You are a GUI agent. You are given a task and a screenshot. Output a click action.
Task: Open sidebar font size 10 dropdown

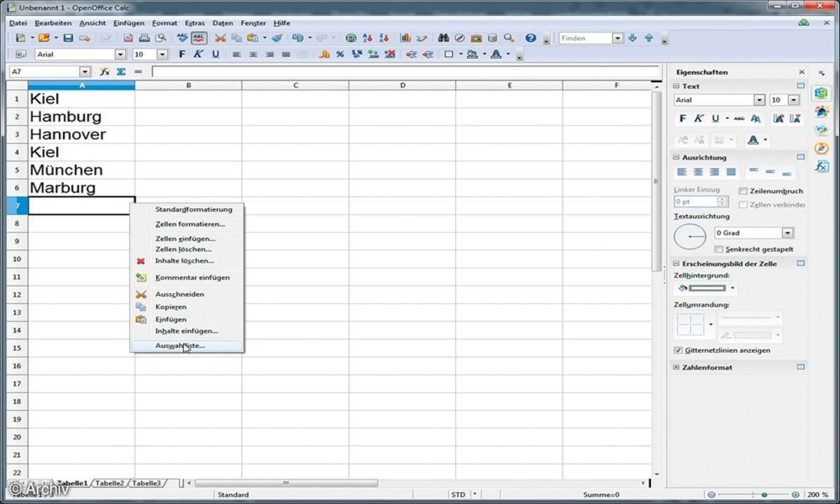794,100
